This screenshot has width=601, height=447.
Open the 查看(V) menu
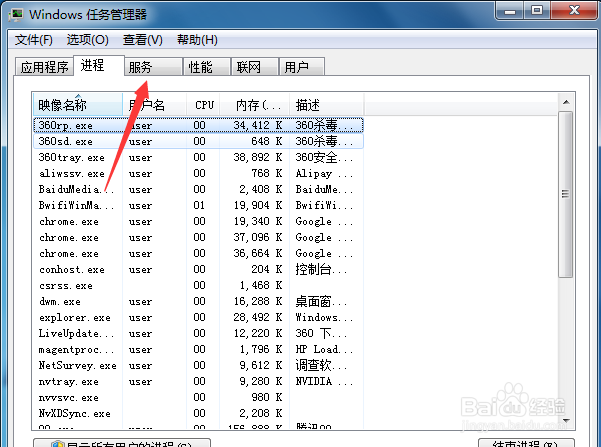coord(143,39)
